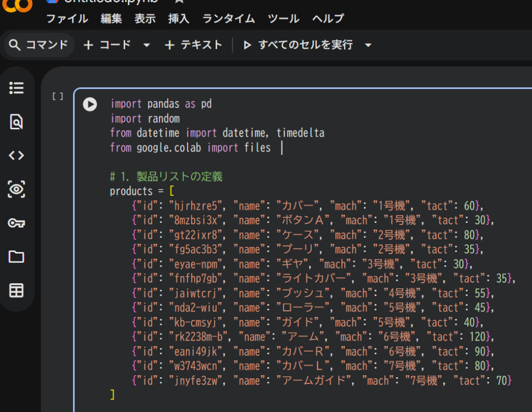Open the table of contents sidebar panel
Image resolution: width=532 pixels, height=412 pixels.
pyautogui.click(x=17, y=88)
